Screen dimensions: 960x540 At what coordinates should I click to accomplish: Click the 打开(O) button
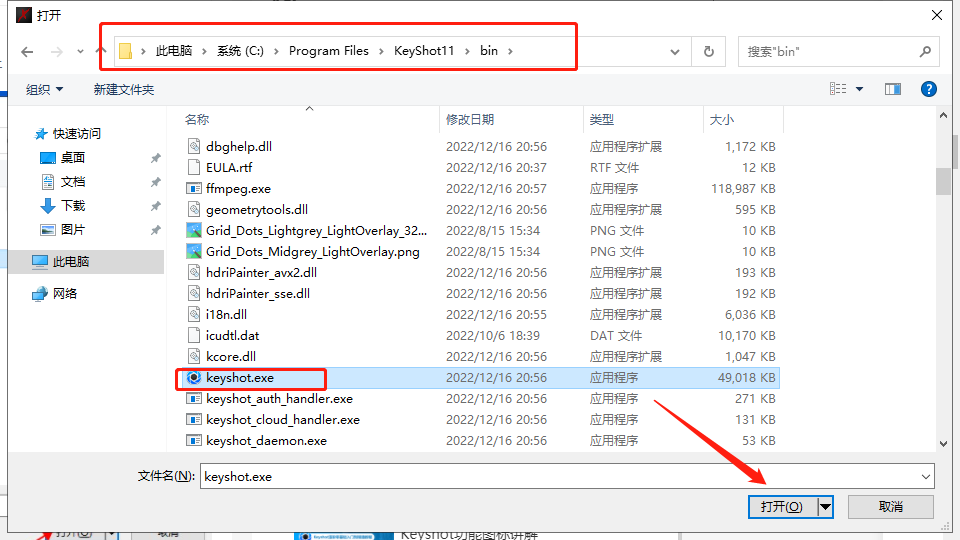point(782,507)
